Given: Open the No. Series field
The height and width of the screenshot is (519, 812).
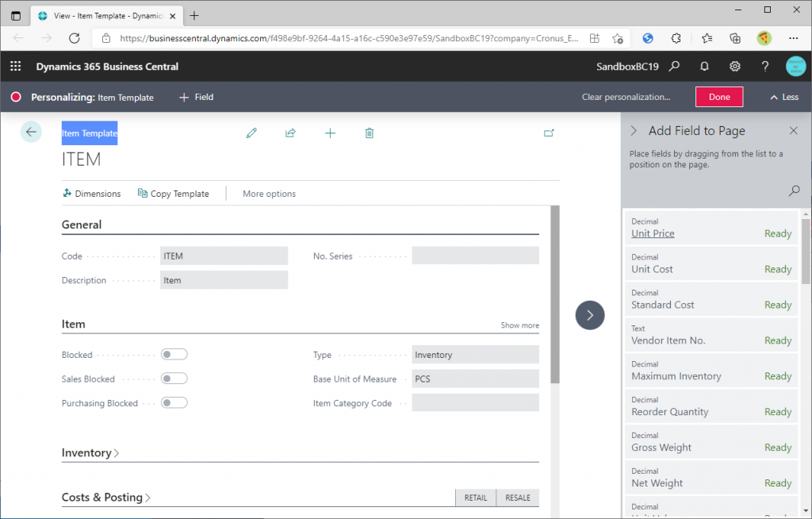Looking at the screenshot, I should 476,256.
